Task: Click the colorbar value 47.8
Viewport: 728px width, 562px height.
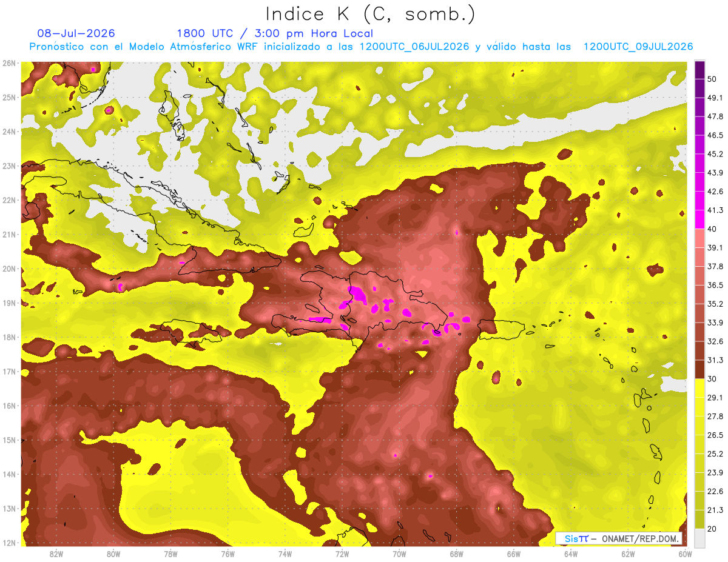Action: 716,116
